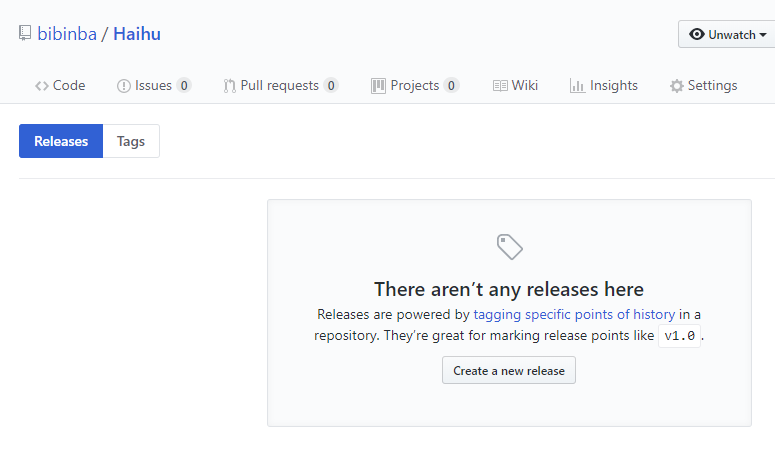
Task: Click Create a new release button
Action: (509, 370)
